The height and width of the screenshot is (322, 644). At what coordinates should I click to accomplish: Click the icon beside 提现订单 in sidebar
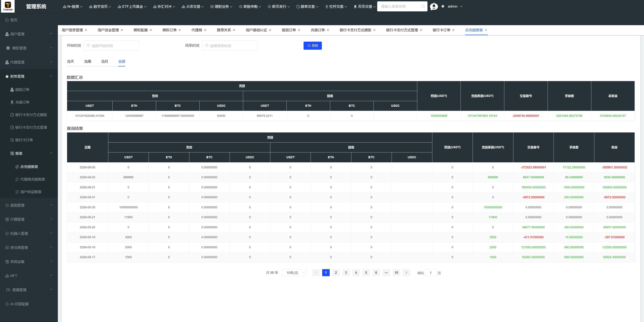[12, 90]
